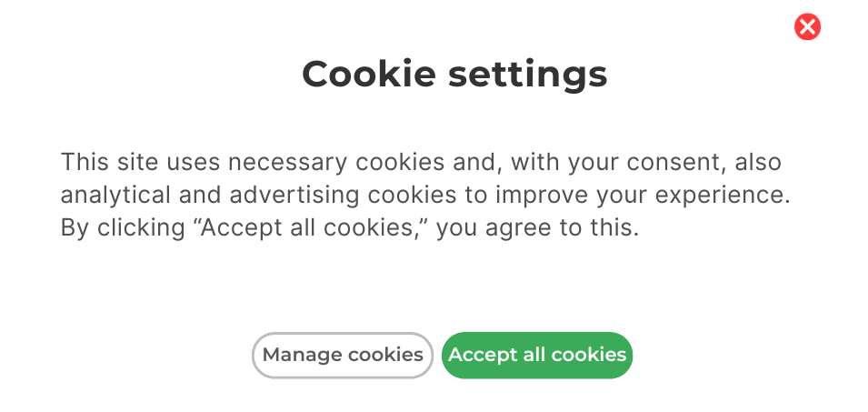The image size is (868, 412).
Task: Click the word "By" starting the last sentence
Action: (73, 227)
